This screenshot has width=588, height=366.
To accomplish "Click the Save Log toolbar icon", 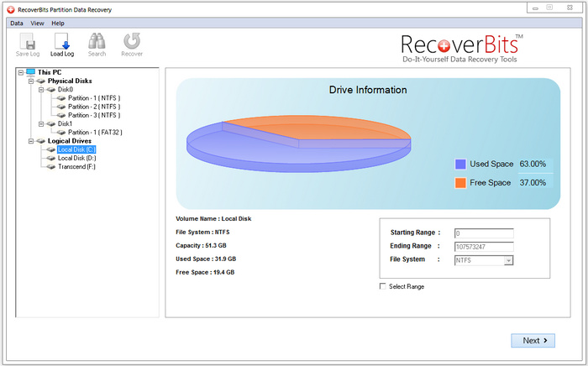I will coord(28,41).
